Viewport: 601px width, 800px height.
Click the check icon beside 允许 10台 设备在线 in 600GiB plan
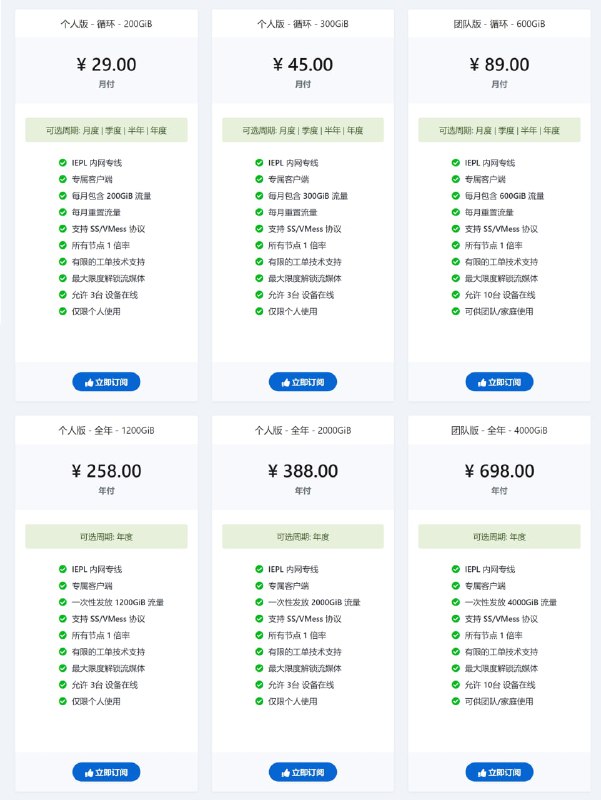point(456,294)
